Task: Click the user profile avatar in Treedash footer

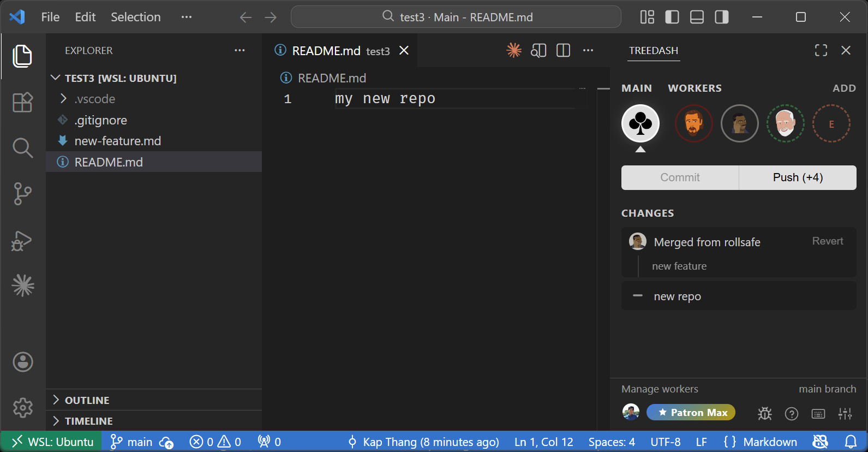Action: coord(631,412)
